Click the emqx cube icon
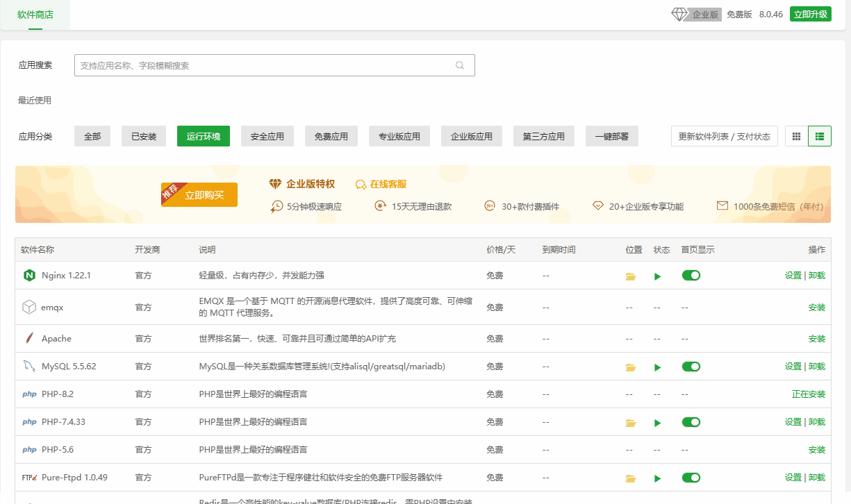Image resolution: width=851 pixels, height=504 pixels. 29,307
